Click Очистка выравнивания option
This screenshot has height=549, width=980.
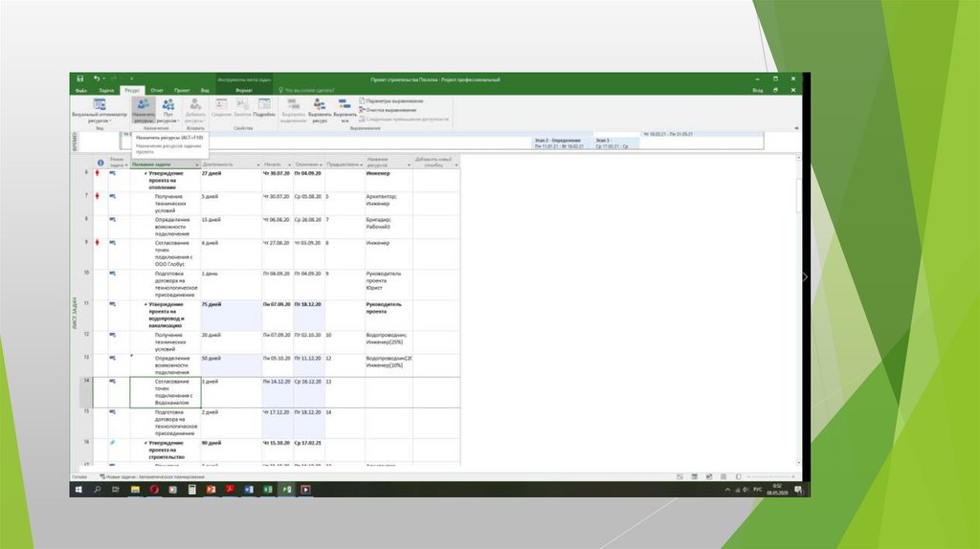(x=388, y=110)
